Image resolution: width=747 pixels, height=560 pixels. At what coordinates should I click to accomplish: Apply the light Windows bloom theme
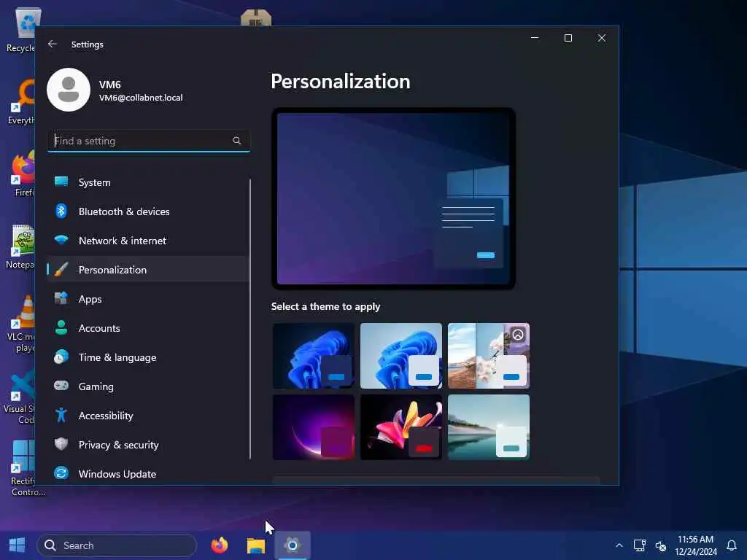tap(401, 356)
